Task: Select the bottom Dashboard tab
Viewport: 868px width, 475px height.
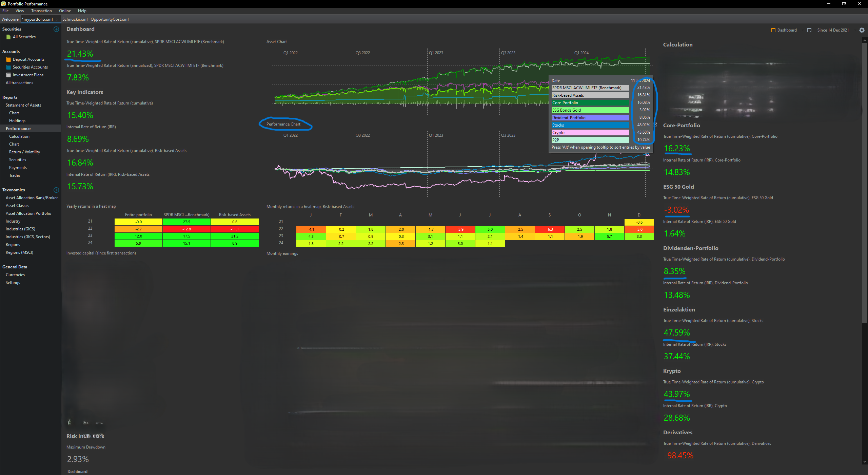Action: tap(77, 471)
